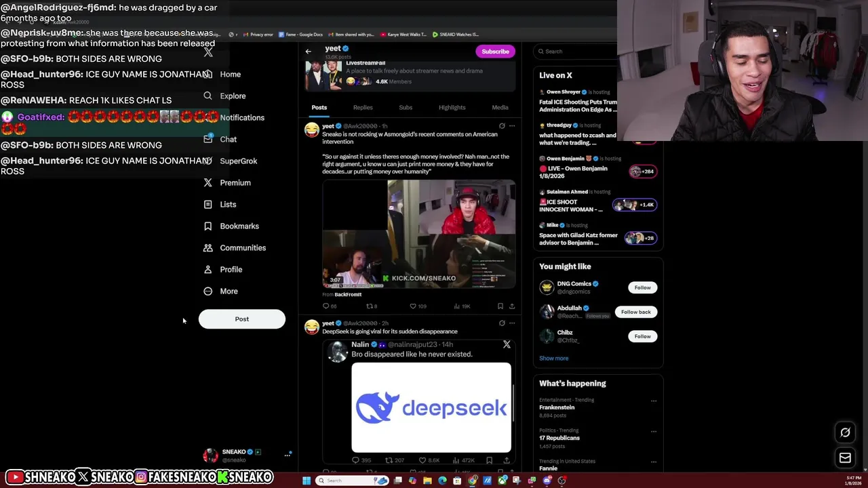Play the Sneako Asmongold video thumbnail
The image size is (868, 488).
point(419,234)
